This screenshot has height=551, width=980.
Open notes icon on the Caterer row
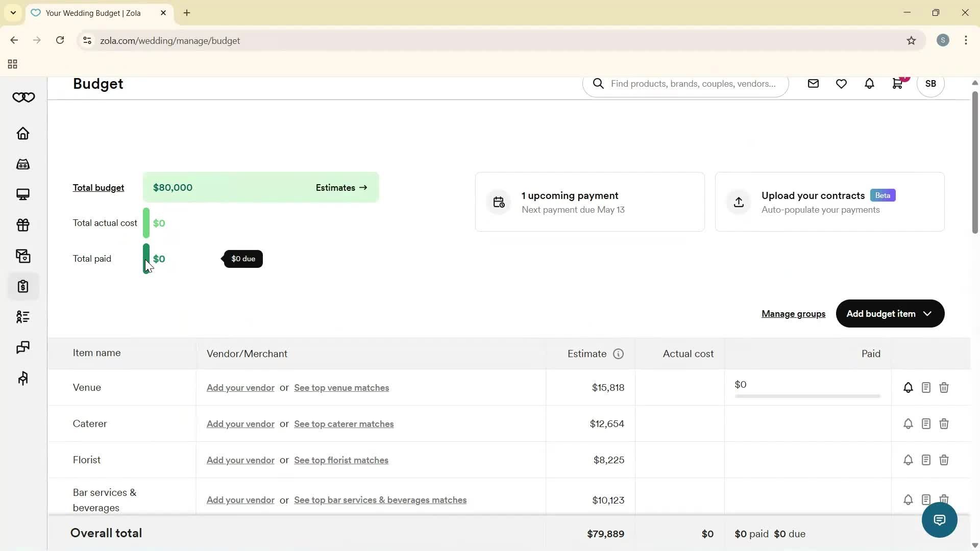[926, 423]
